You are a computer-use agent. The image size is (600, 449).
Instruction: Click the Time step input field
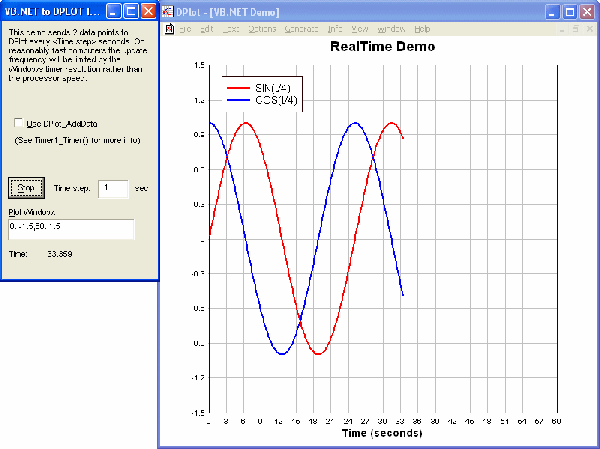(x=114, y=187)
